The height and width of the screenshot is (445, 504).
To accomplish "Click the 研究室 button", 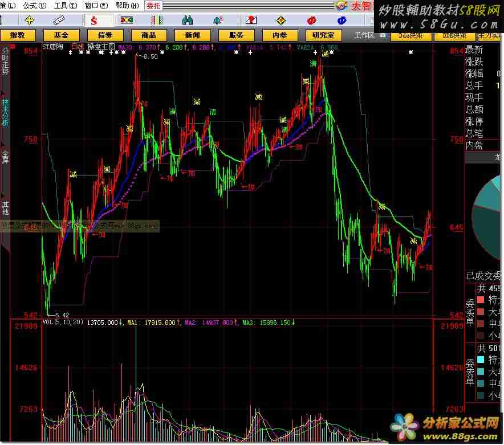I will [323, 35].
